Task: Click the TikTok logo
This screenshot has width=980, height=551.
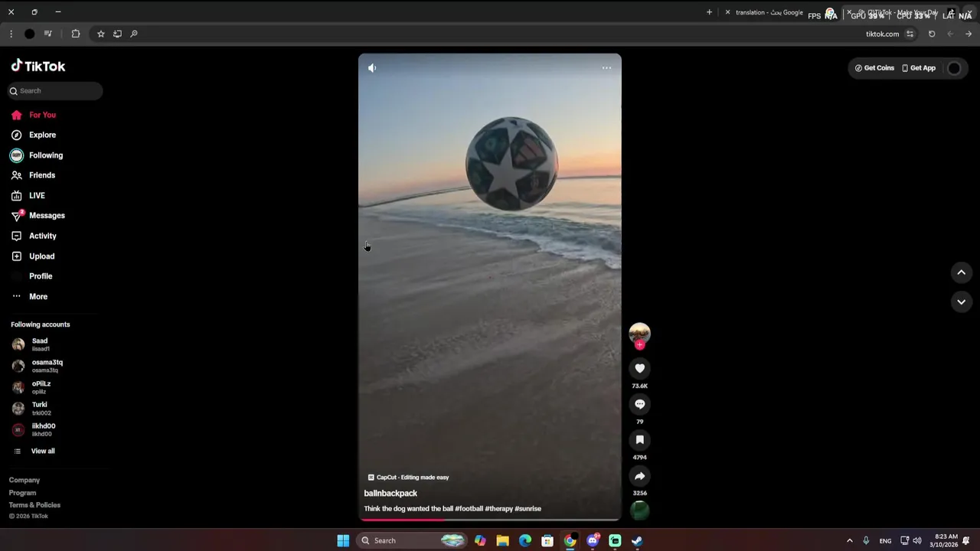Action: point(38,66)
